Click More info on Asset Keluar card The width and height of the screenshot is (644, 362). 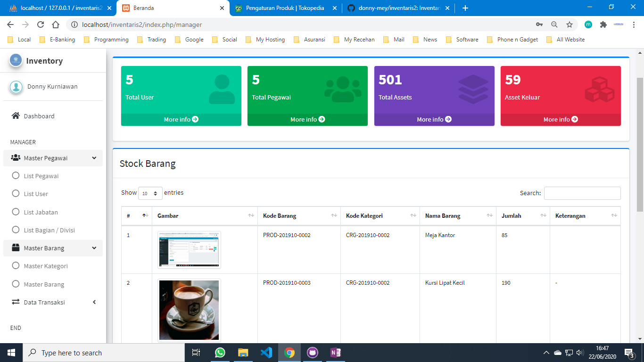(x=561, y=120)
